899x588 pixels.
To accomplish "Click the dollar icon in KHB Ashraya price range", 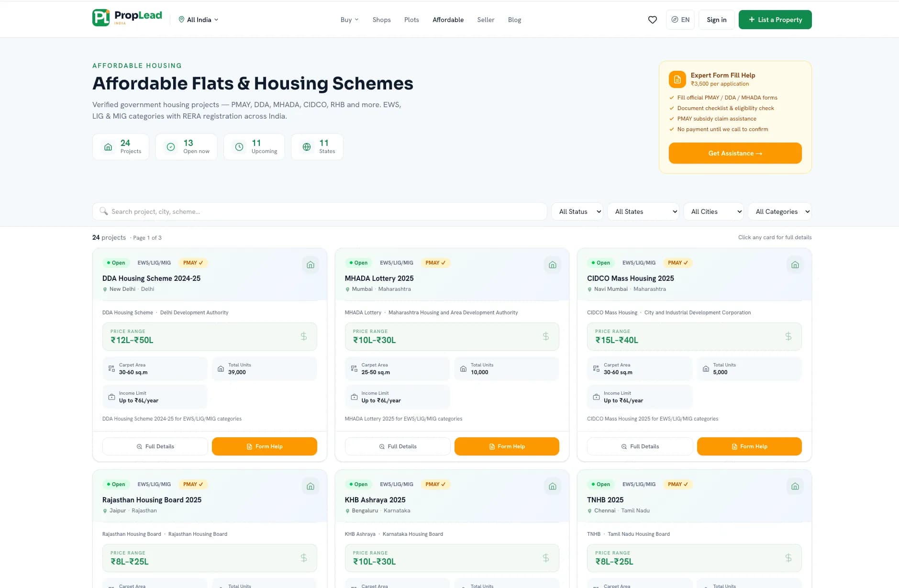I will 546,558.
